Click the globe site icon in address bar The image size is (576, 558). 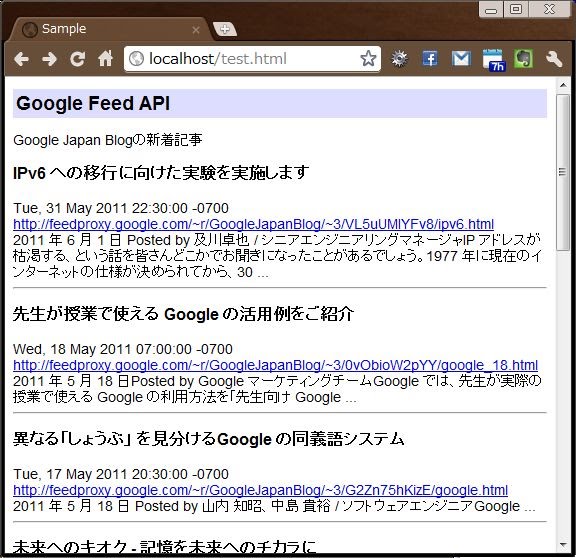[136, 59]
